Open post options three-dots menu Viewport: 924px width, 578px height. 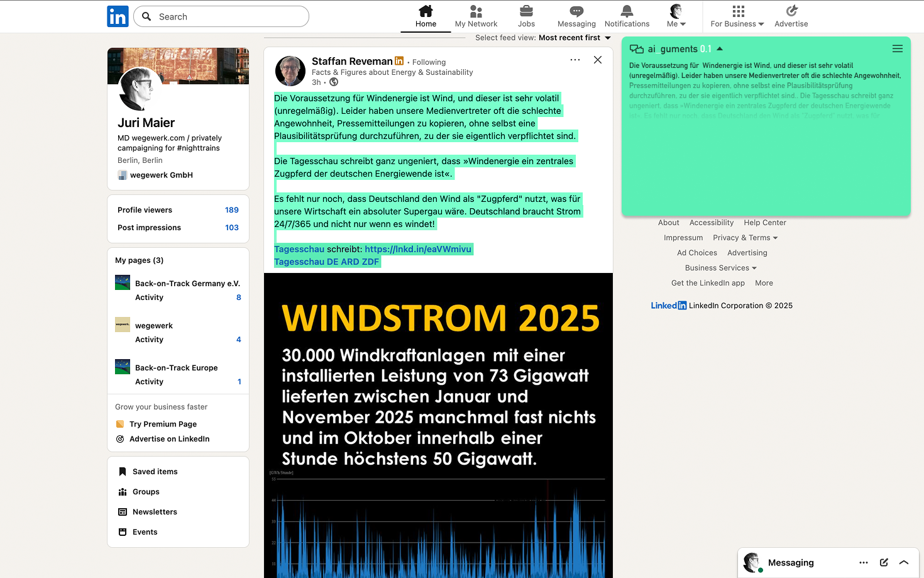coord(575,60)
